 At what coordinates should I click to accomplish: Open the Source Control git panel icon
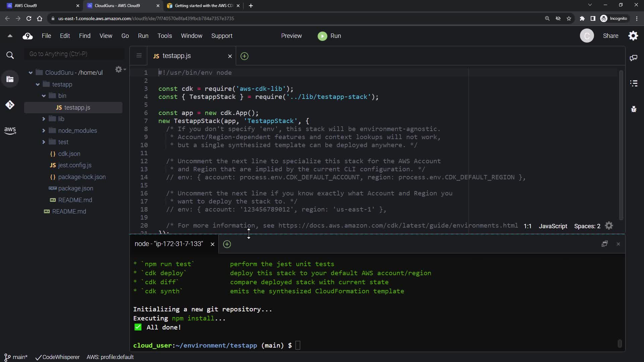coord(10,105)
